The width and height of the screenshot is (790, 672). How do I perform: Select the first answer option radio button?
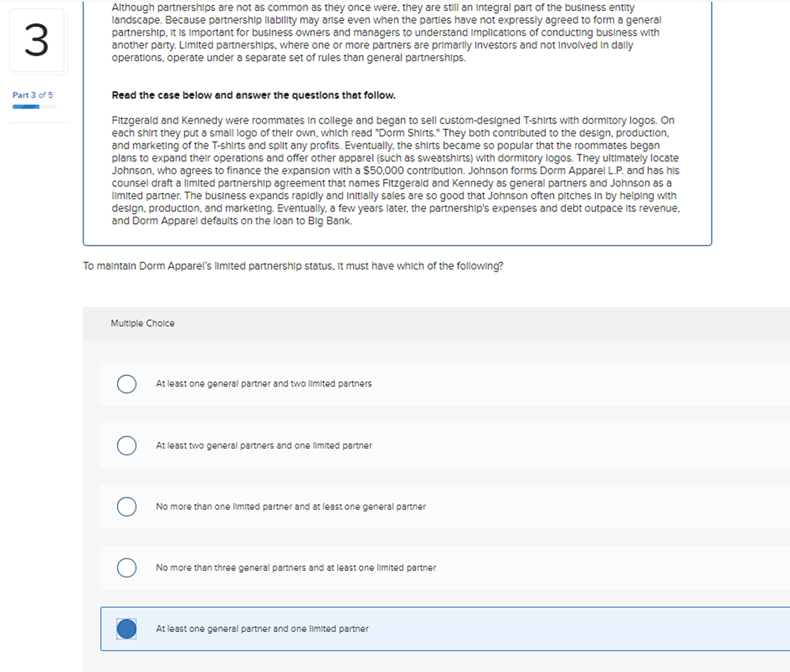126,384
